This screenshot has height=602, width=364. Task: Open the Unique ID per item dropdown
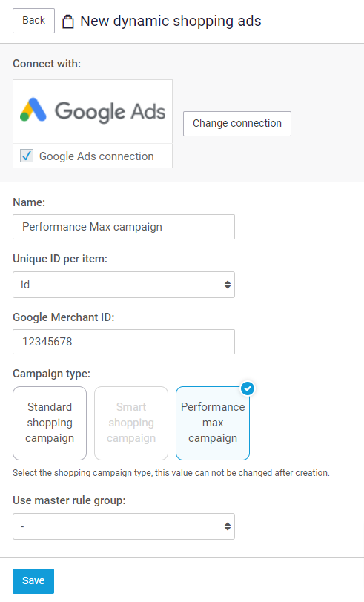(x=124, y=285)
